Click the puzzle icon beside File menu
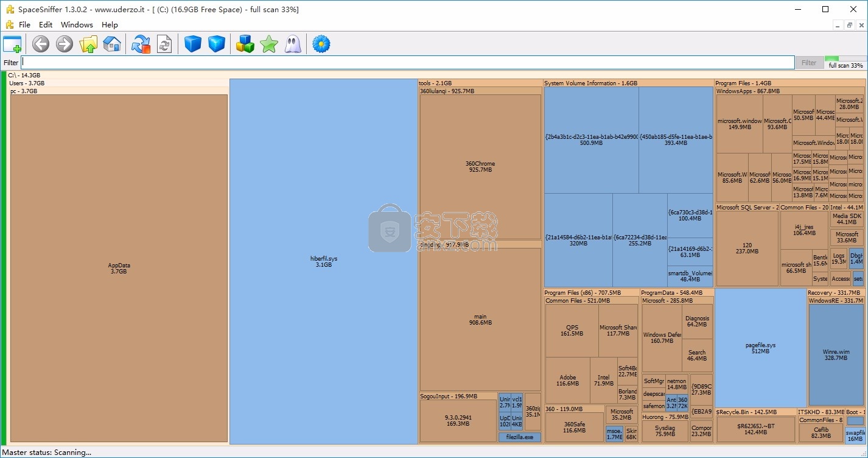 9,24
